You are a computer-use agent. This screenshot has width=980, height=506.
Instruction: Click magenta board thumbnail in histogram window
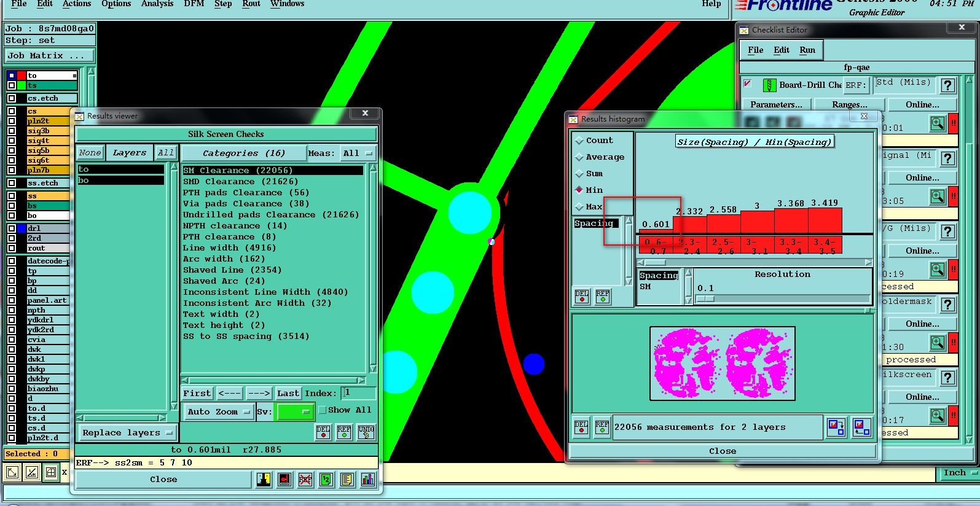pyautogui.click(x=723, y=364)
